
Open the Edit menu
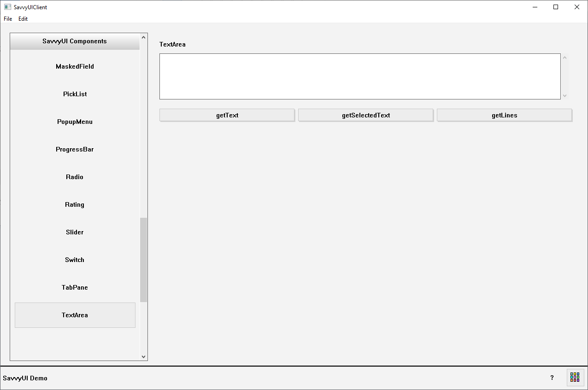[x=23, y=19]
